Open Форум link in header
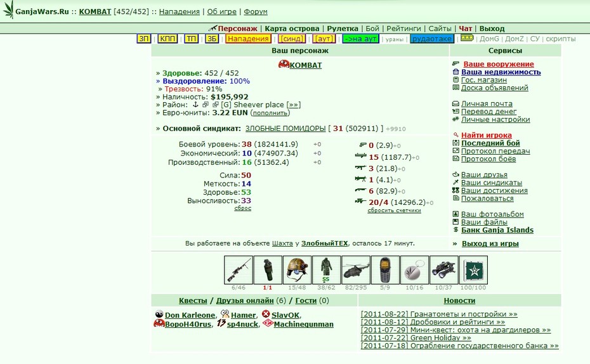The width and height of the screenshot is (590, 364). coord(256,11)
